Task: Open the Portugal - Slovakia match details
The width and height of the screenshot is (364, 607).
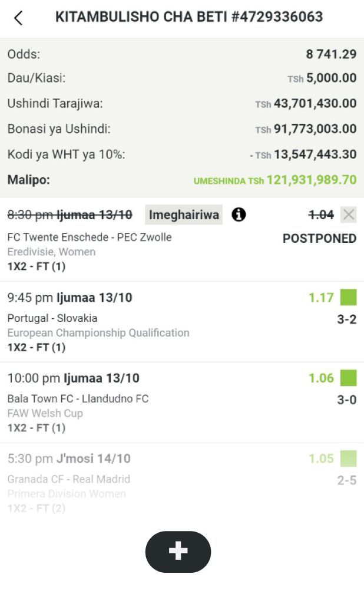Action: 52,318
